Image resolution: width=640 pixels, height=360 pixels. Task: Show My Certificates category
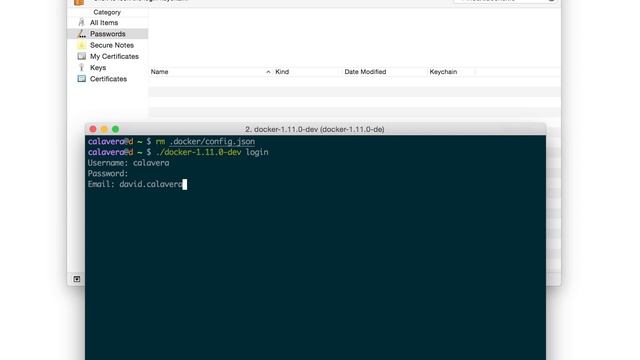[x=114, y=56]
